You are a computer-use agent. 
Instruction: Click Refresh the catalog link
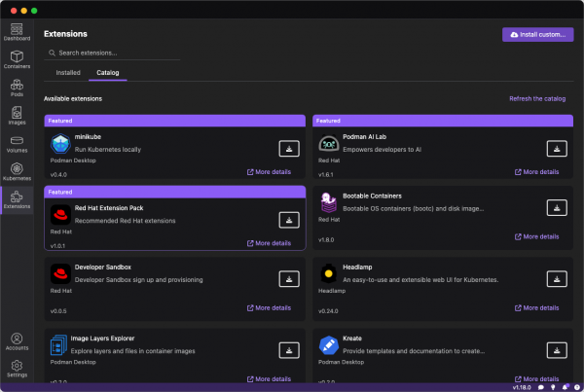536,98
